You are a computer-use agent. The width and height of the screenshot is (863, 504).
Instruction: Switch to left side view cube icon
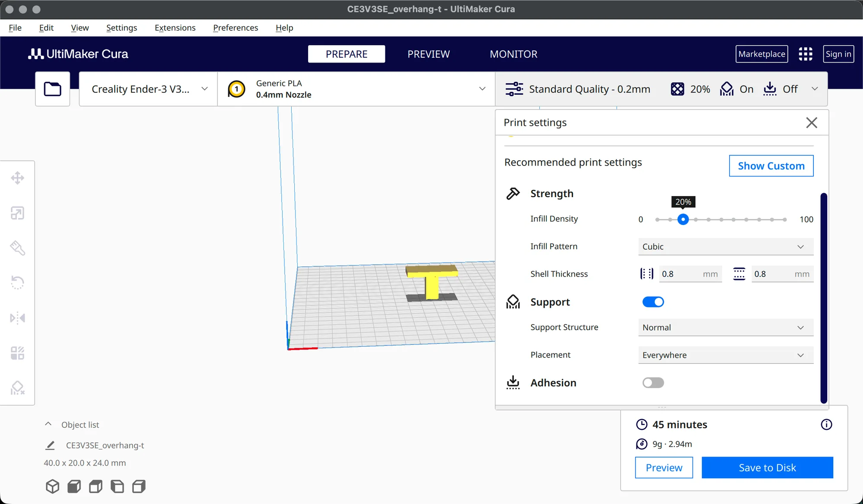pos(117,486)
